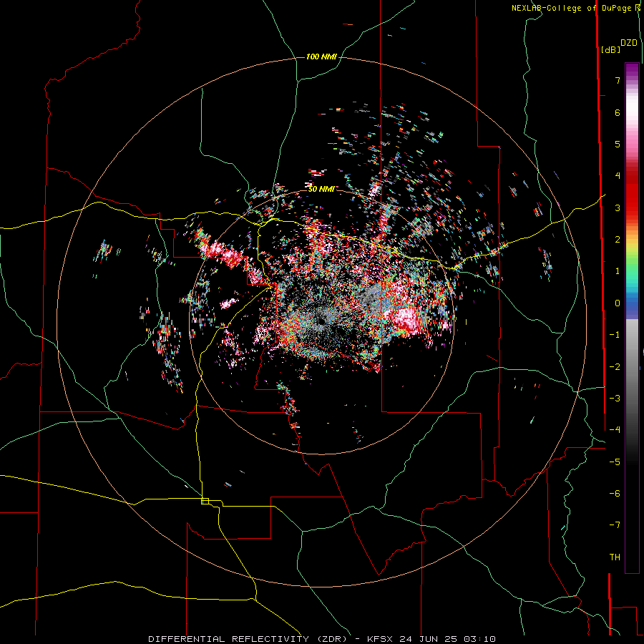Click the -5 value on color scale
This screenshot has height=644, width=644.
615,462
